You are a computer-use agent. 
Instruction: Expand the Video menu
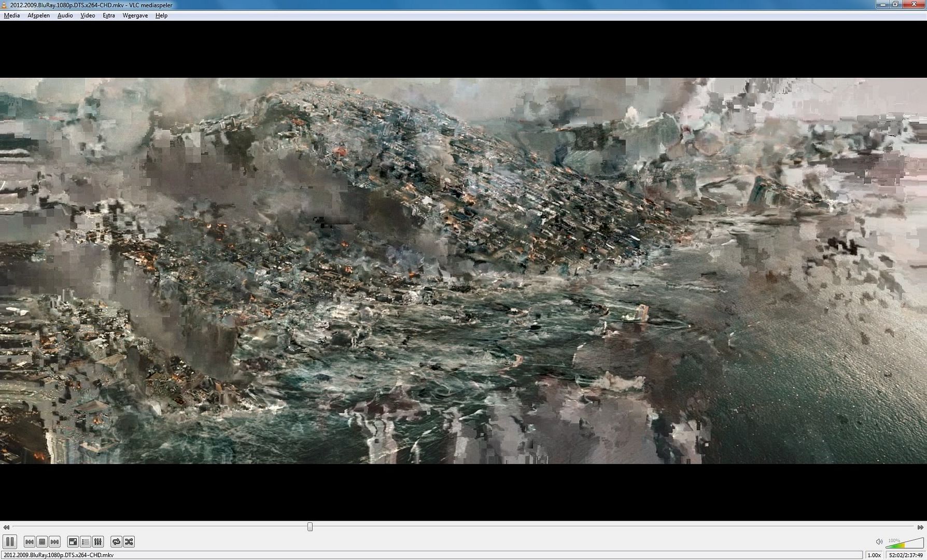[88, 16]
